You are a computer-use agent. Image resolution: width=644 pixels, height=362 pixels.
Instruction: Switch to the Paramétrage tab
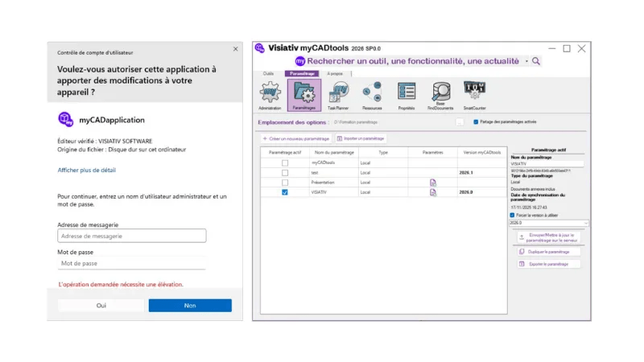coord(302,73)
